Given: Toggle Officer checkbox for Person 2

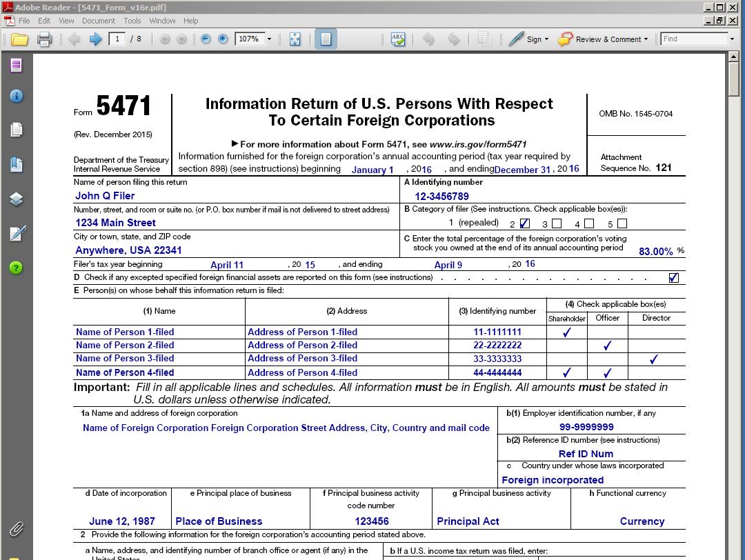Looking at the screenshot, I should coord(607,346).
